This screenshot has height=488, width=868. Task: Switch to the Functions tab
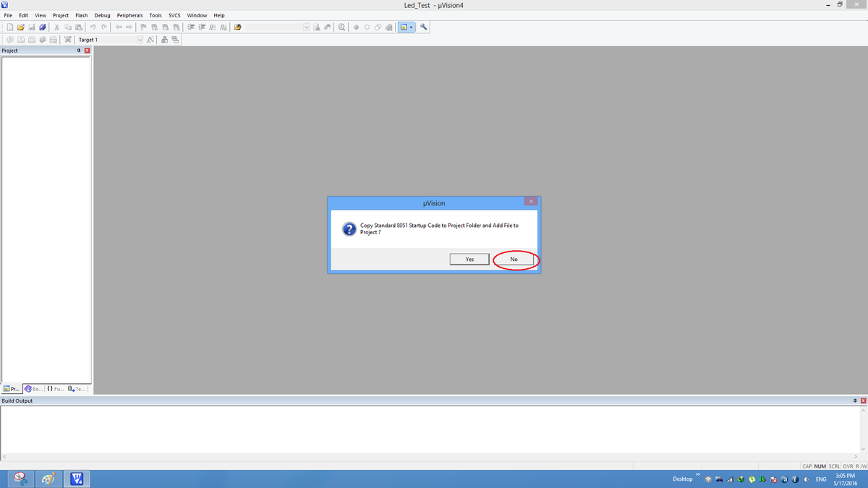(55, 389)
